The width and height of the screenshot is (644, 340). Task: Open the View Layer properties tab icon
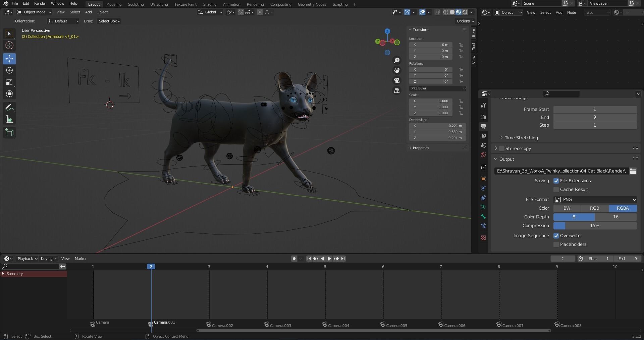tap(483, 136)
